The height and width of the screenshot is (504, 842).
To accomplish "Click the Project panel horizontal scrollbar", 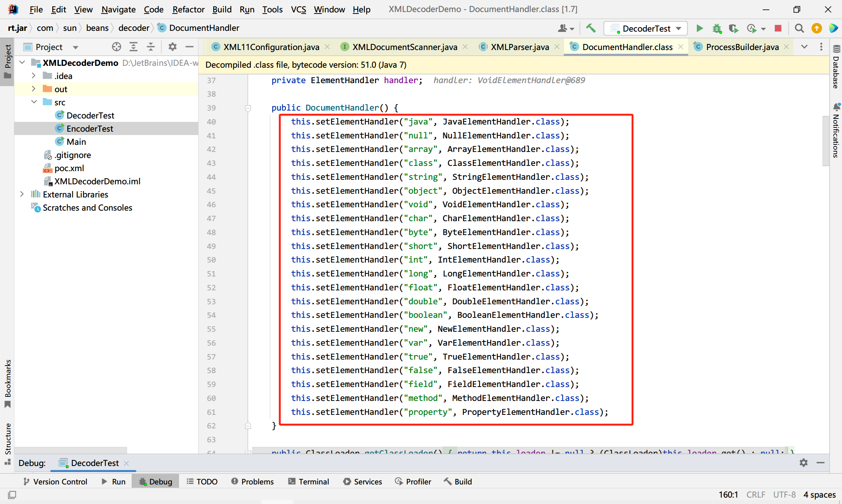I will tap(71, 450).
